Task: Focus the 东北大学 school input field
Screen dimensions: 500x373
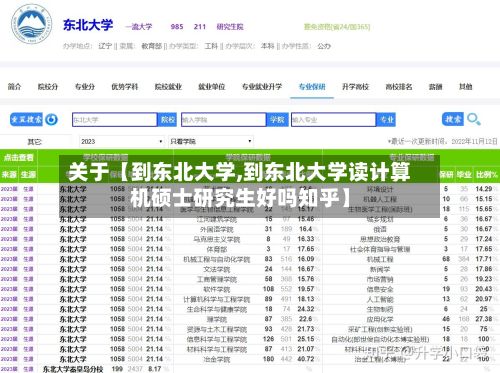Action: (114, 120)
